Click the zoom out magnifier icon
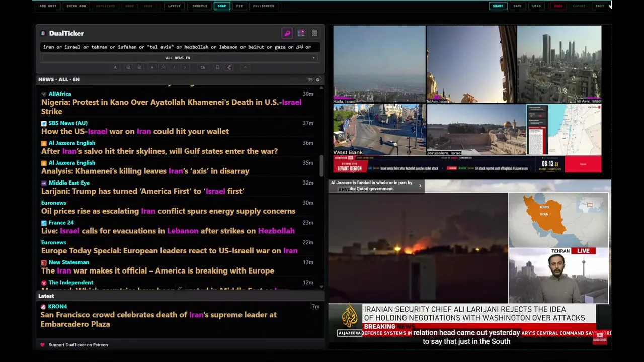Viewport: 644px width, 362px height. 128,67
